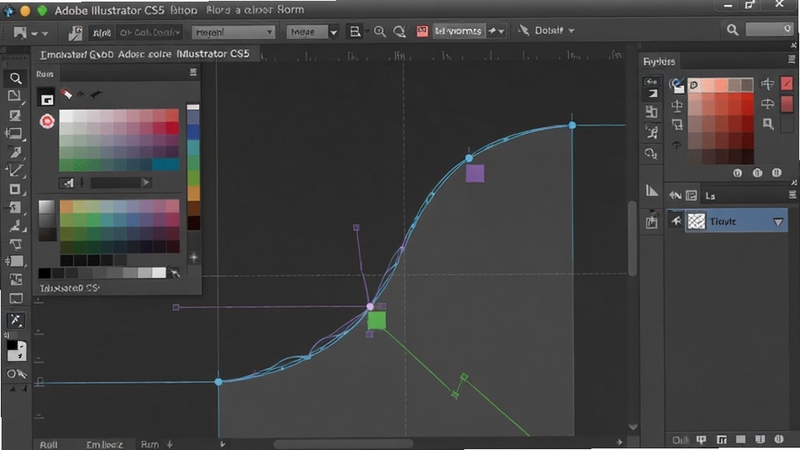Click the pin icon on Ticiyte layer
Image resolution: width=800 pixels, height=450 pixels.
676,221
